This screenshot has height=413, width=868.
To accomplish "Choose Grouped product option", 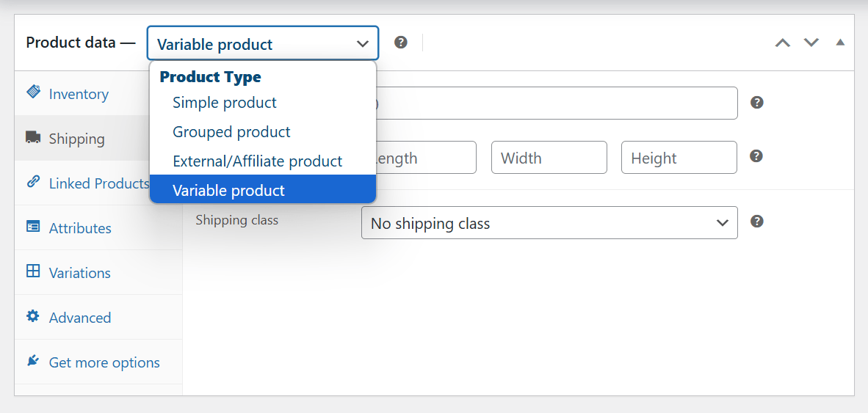I will (263, 131).
